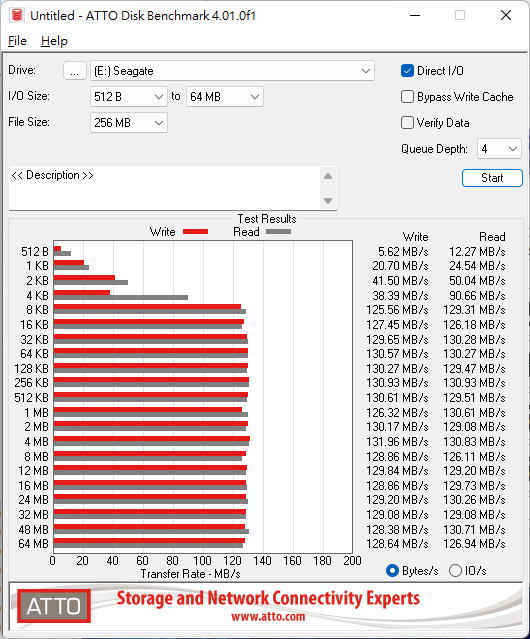Open the File menu
The height and width of the screenshot is (639, 530).
(x=17, y=41)
